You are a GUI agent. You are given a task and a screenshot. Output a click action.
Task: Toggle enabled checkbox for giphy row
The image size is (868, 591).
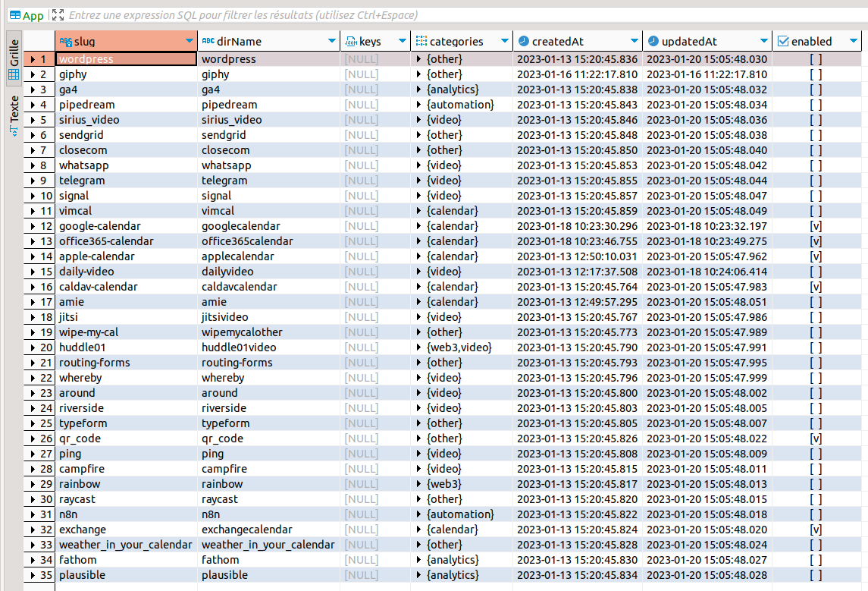click(x=816, y=74)
